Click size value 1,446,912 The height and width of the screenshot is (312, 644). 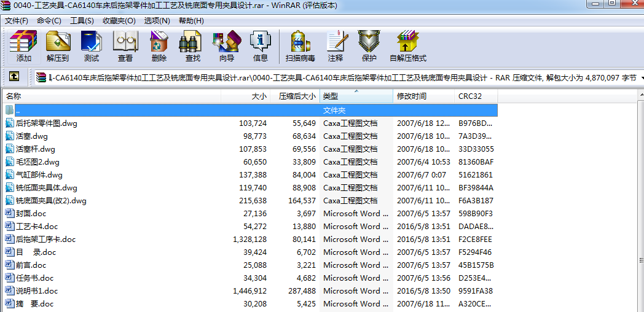[x=249, y=291]
